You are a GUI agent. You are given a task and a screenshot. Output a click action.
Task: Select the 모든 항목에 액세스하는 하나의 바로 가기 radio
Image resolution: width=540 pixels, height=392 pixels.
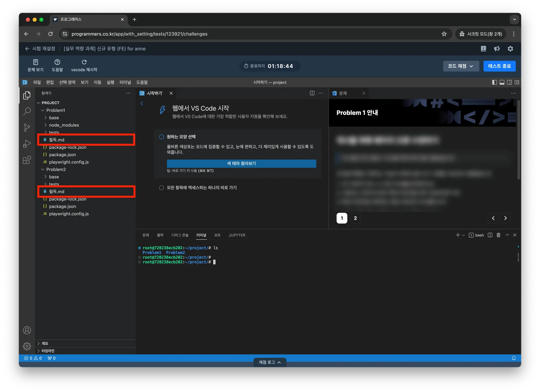point(162,188)
